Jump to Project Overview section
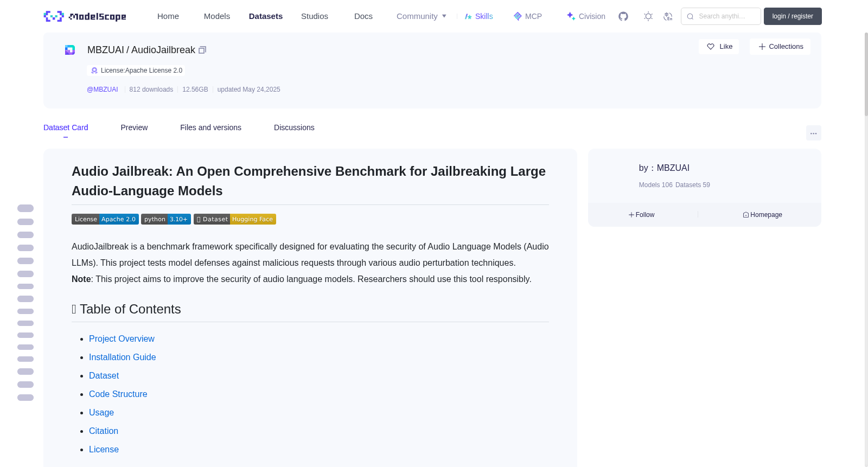The image size is (868, 467). (122, 338)
